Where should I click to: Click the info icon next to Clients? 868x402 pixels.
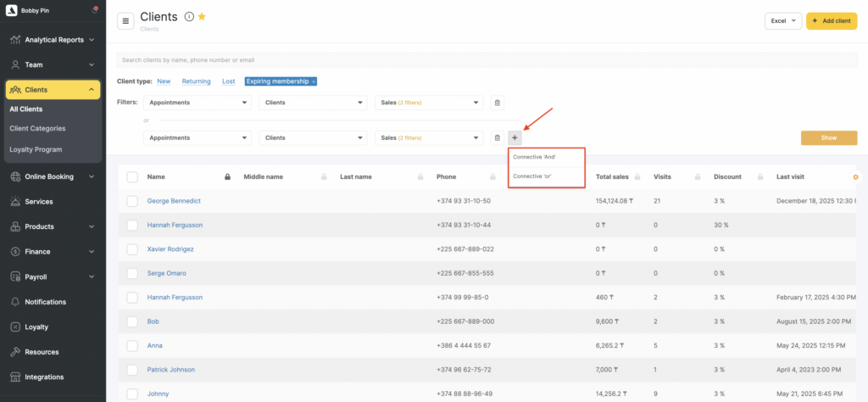coord(188,17)
